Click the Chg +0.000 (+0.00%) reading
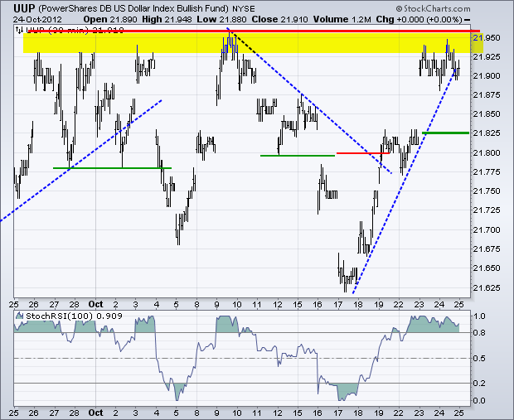This screenshot has height=420, width=514. [x=419, y=19]
